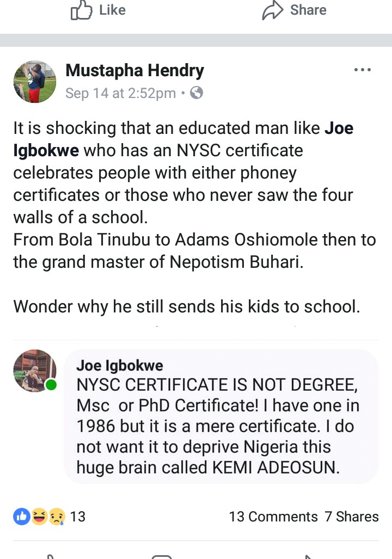Open the three-dot post options menu
This screenshot has height=559, width=392.
coord(362,70)
